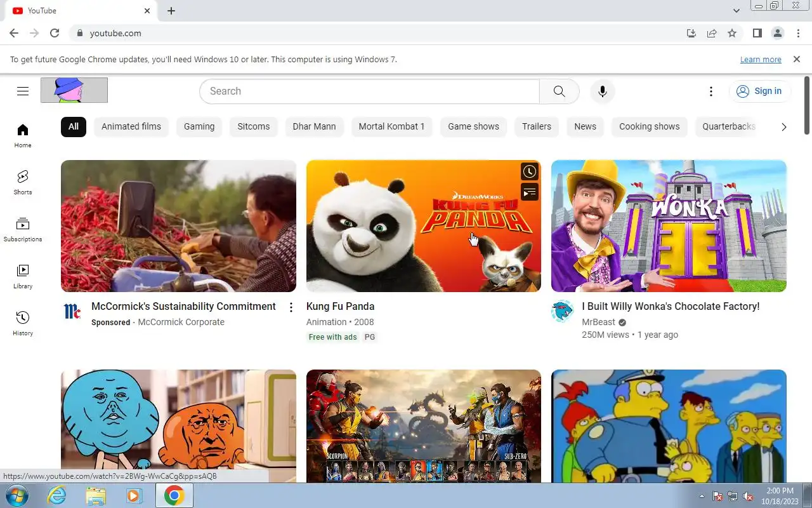Image resolution: width=812 pixels, height=508 pixels.
Task: Play McCormick chili pepper video thumbnail
Action: [x=178, y=226]
